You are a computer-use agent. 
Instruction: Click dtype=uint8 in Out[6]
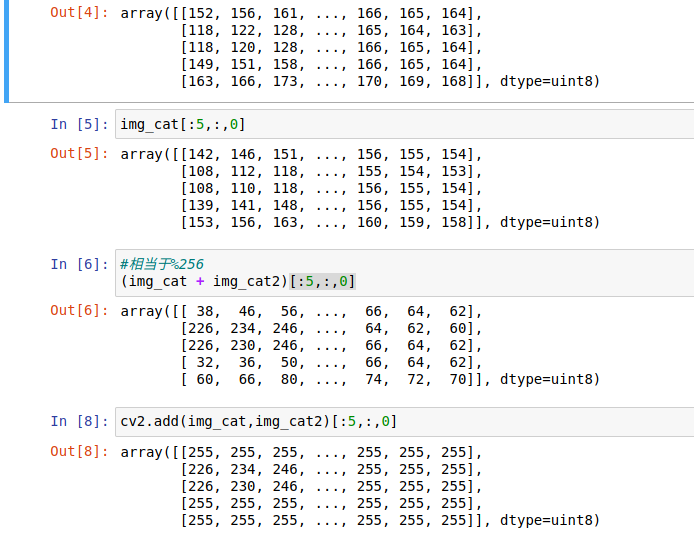pyautogui.click(x=546, y=379)
